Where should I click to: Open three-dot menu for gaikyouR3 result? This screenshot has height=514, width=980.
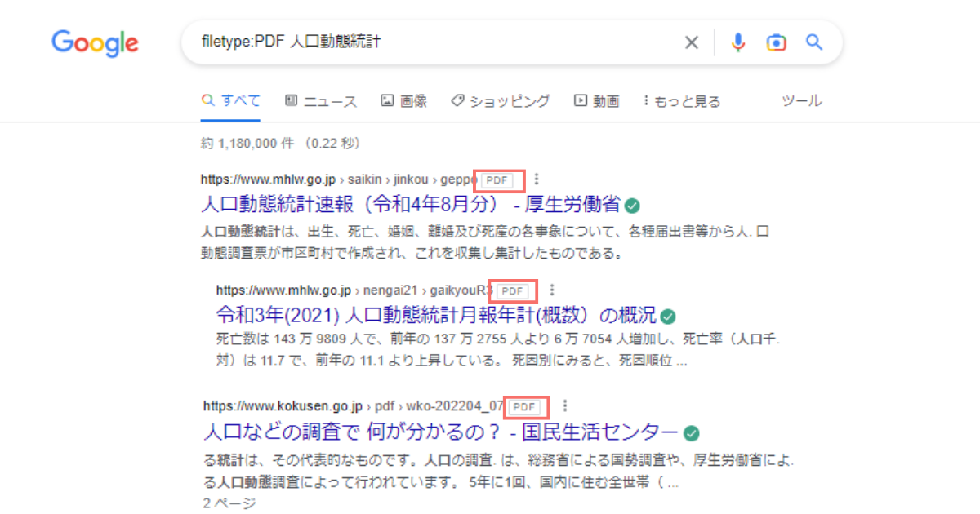coord(552,290)
